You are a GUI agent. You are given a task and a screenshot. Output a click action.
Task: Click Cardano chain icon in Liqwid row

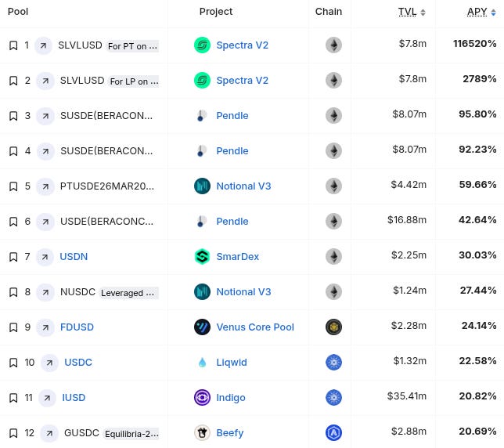coord(333,363)
